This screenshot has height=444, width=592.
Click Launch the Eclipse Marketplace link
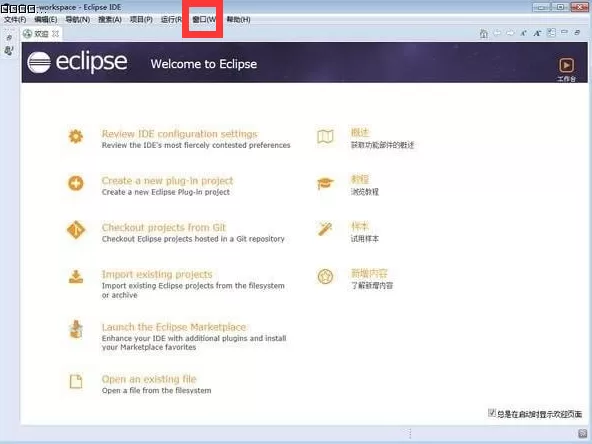point(174,327)
